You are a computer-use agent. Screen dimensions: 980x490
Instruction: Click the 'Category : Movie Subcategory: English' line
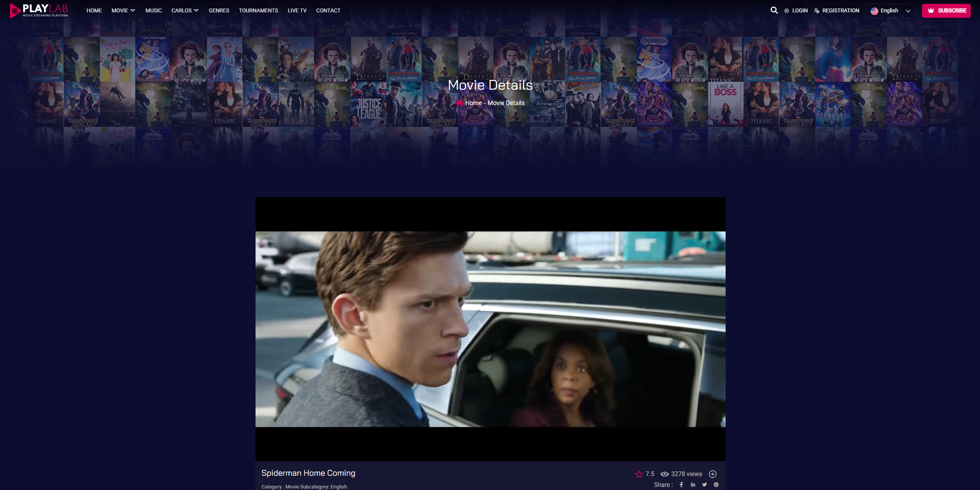click(x=304, y=487)
